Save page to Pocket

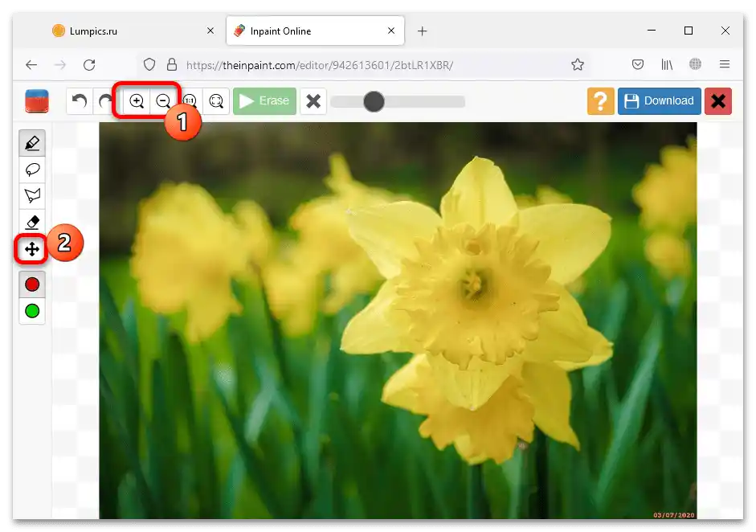tap(637, 64)
